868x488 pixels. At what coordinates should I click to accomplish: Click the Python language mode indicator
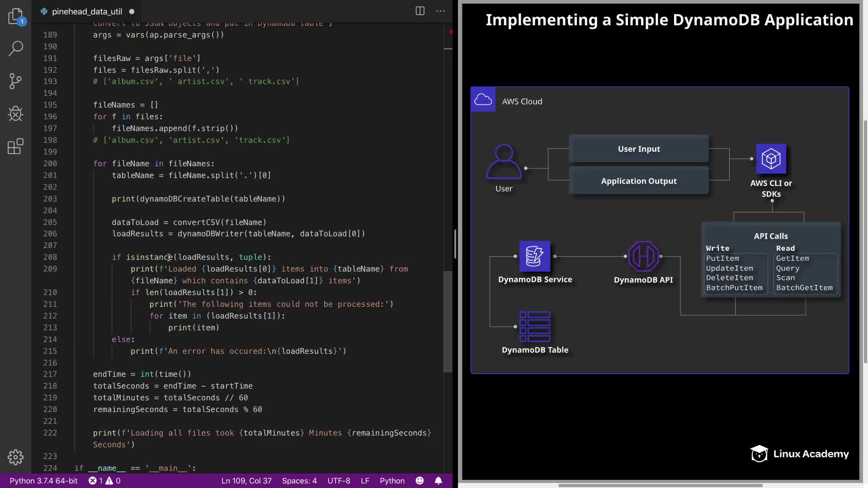(392, 481)
